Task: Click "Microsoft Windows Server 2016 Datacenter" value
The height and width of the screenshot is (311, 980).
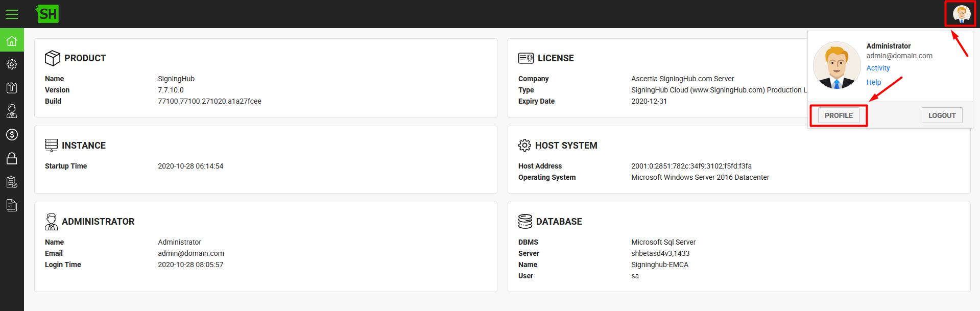Action: [x=700, y=177]
